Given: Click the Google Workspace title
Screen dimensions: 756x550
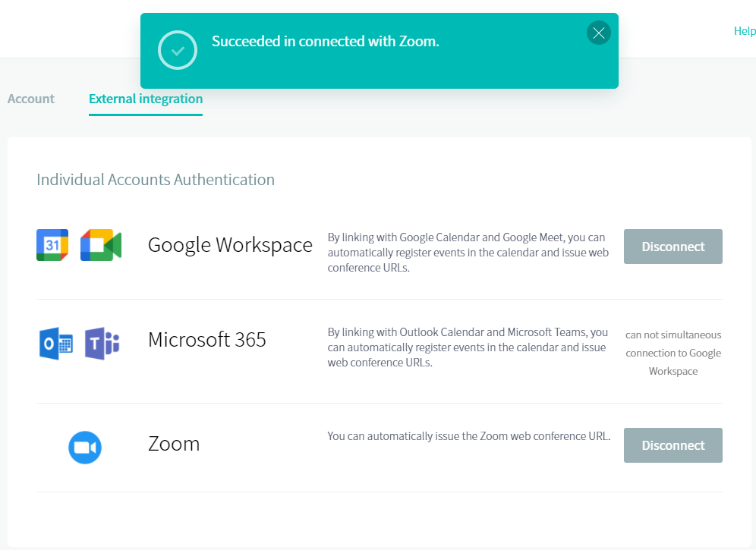Looking at the screenshot, I should pos(230,245).
